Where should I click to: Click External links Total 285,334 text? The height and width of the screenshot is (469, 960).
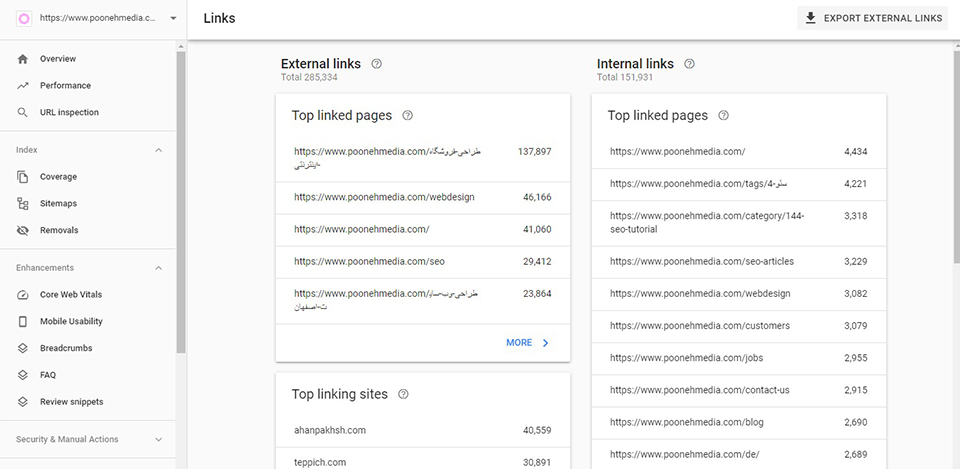tap(309, 78)
